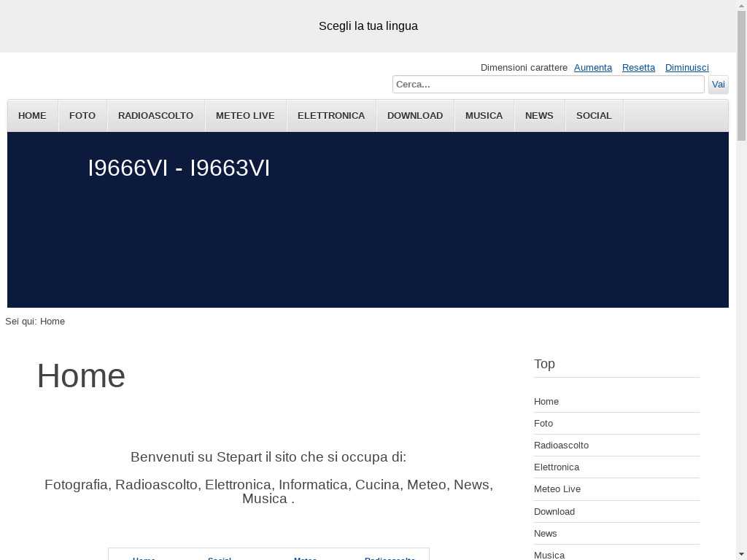Screen dimensions: 747x560
Task: Click the scrollbar's down arrow
Action: point(741,554)
